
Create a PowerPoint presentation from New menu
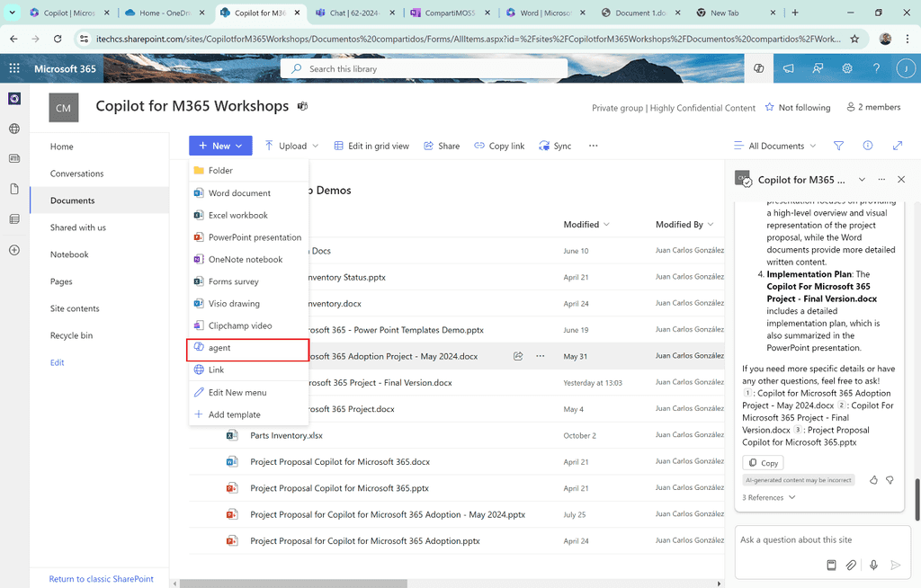coord(248,237)
